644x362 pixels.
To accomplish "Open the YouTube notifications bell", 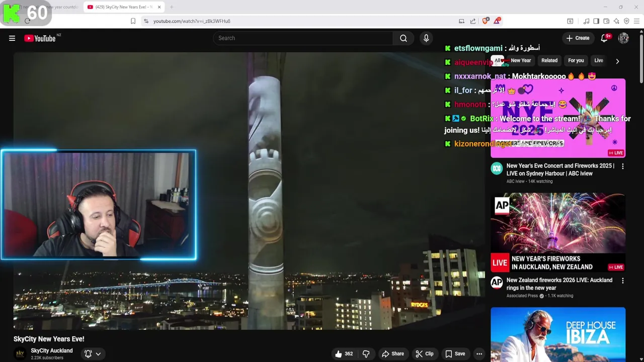I will 605,38.
